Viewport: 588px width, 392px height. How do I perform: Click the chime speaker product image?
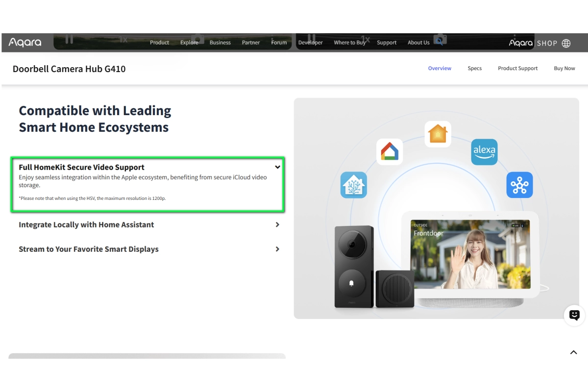395,289
